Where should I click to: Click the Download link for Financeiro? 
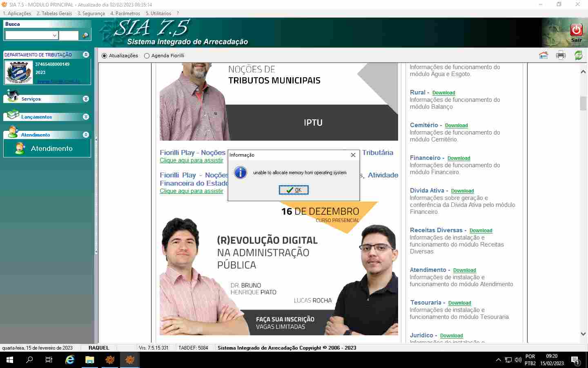coord(459,158)
